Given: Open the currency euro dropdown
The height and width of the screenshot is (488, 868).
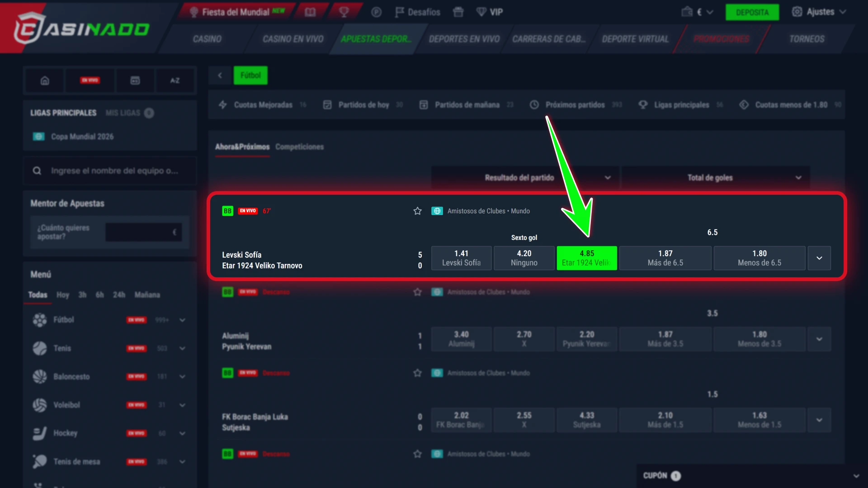Looking at the screenshot, I should tap(705, 12).
